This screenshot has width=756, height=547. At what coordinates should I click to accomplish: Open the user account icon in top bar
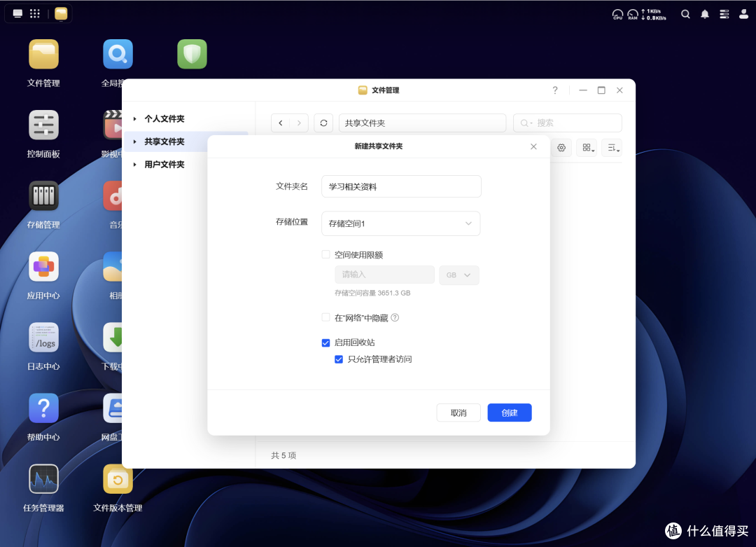click(743, 14)
